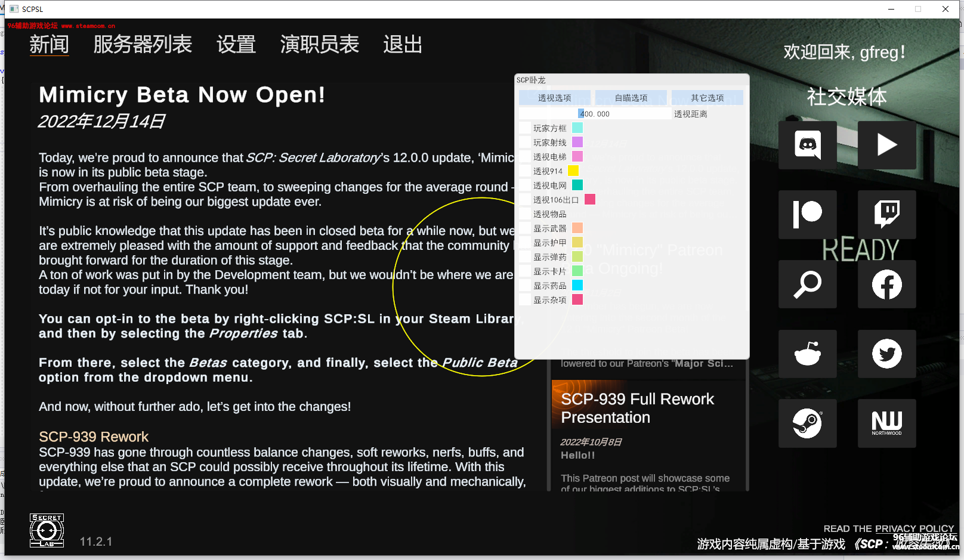Toggle the 显示杂项 checkbox

pos(525,300)
